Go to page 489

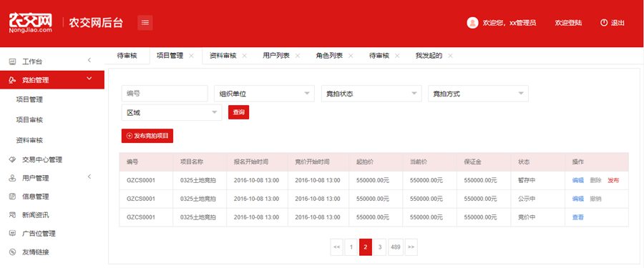396,247
